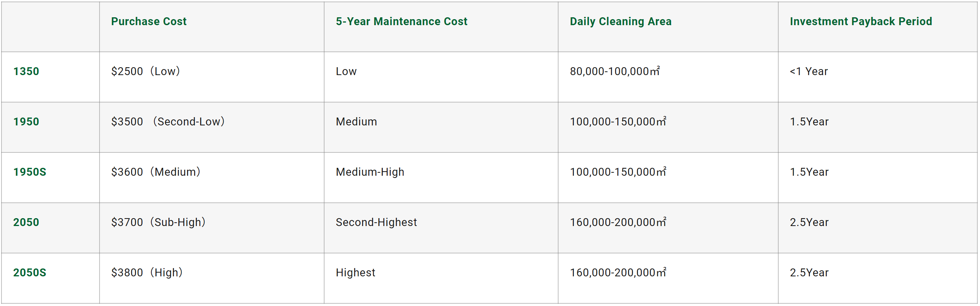Click the Second-Highest maintenance cost cell

(376, 222)
